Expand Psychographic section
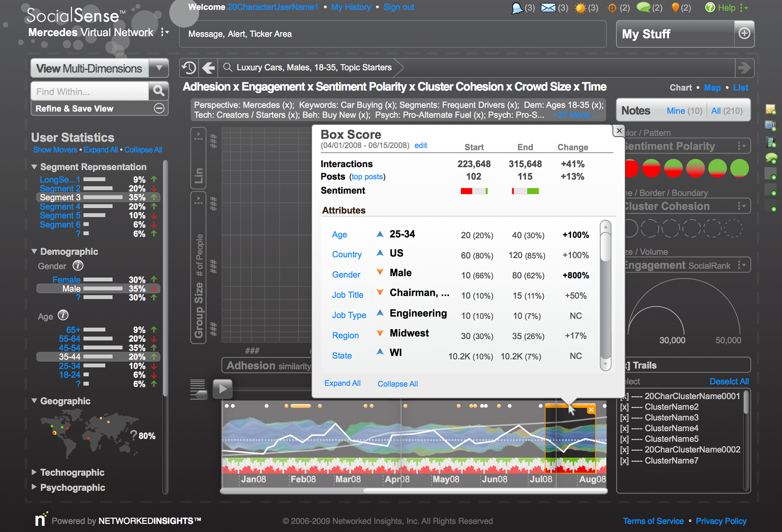 pyautogui.click(x=34, y=487)
